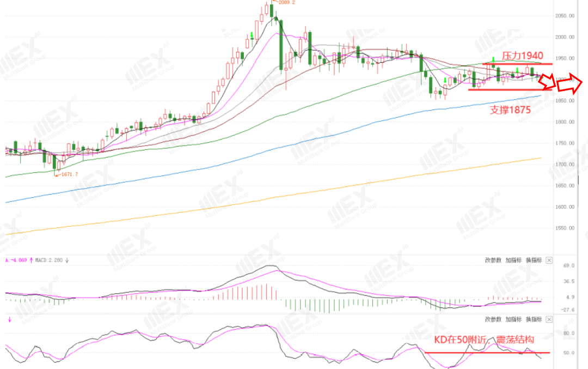Image resolution: width=588 pixels, height=369 pixels.
Task: Click the pink up arrow beside MACD values
Action: pyautogui.click(x=31, y=260)
